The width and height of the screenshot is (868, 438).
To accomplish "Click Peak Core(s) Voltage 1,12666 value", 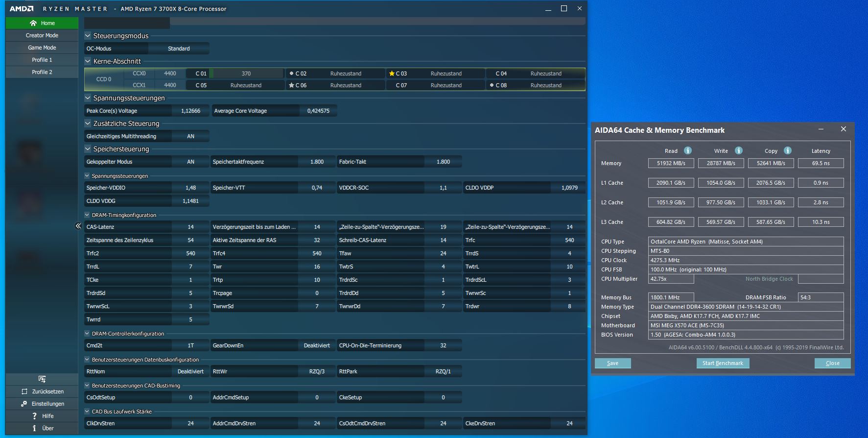I will 191,111.
